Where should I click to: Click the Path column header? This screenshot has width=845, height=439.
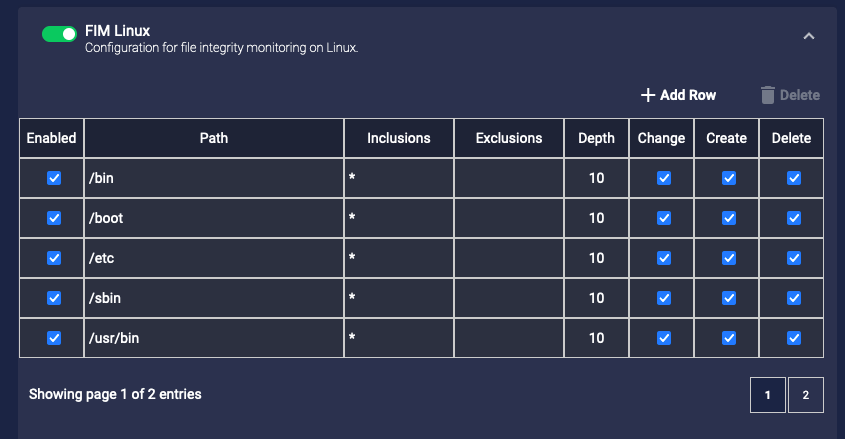click(214, 138)
